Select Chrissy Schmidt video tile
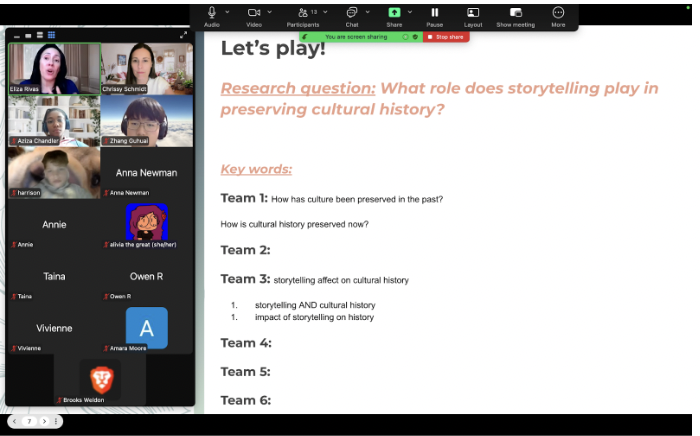This screenshot has height=436, width=700. [x=147, y=68]
